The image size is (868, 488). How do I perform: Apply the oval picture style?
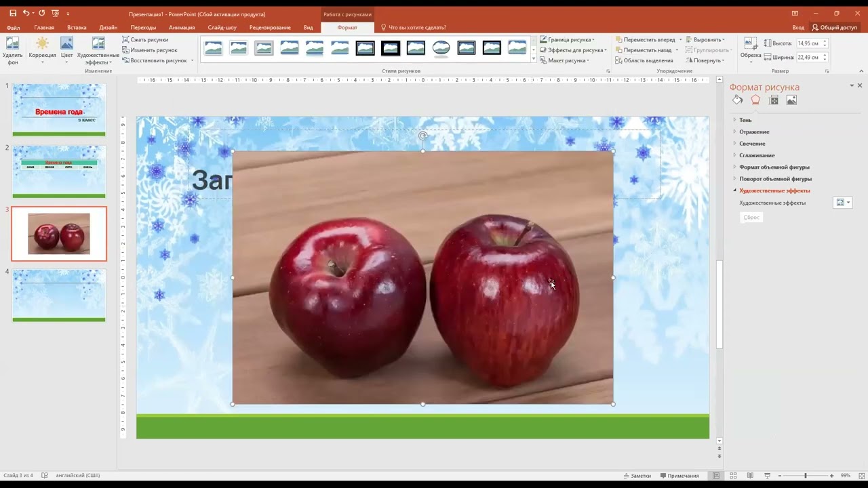click(x=441, y=48)
